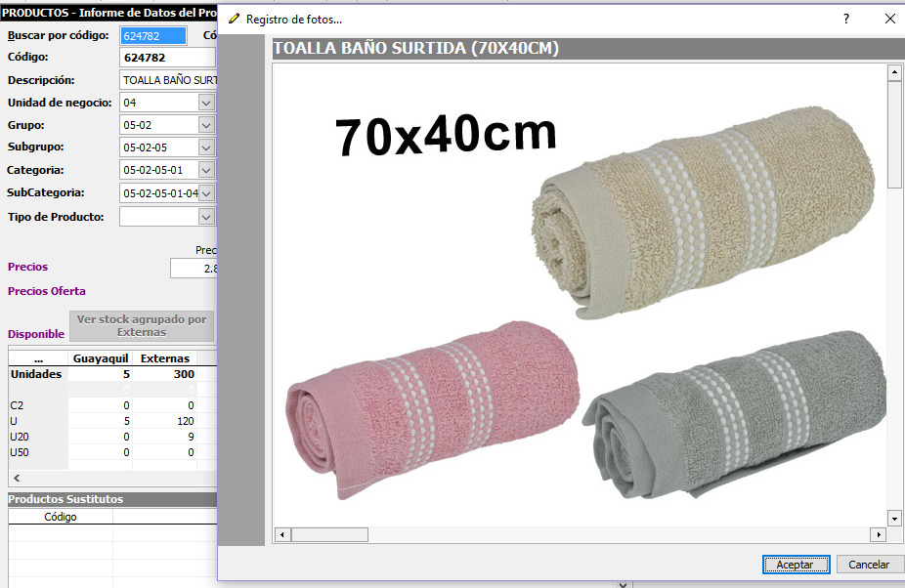Open the Subgrupo dropdown list
This screenshot has height=588, width=905.
pyautogui.click(x=205, y=147)
